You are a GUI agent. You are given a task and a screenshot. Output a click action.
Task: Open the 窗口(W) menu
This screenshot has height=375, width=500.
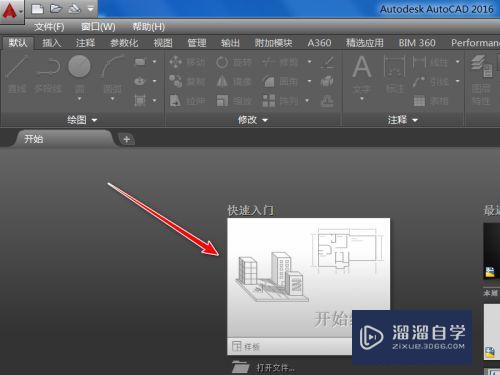click(x=98, y=27)
